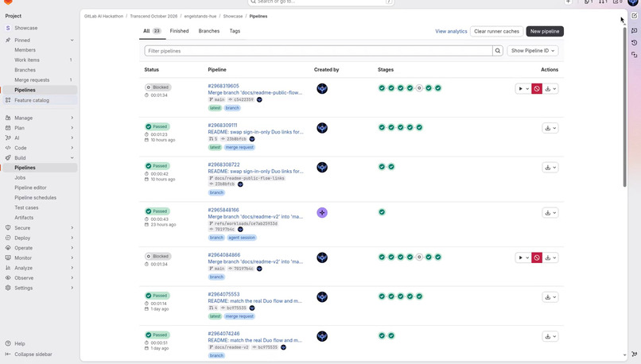Image resolution: width=641 pixels, height=364 pixels.
Task: Open Members in pinned section
Action: point(40,50)
